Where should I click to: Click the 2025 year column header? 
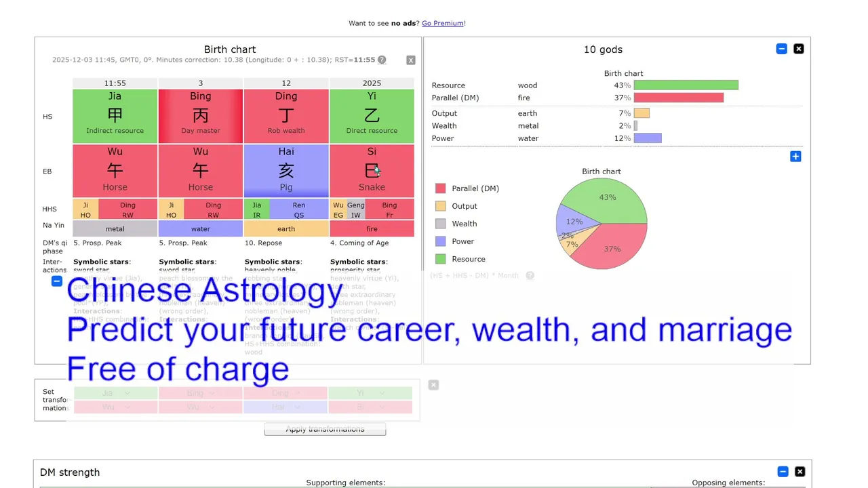pyautogui.click(x=372, y=83)
